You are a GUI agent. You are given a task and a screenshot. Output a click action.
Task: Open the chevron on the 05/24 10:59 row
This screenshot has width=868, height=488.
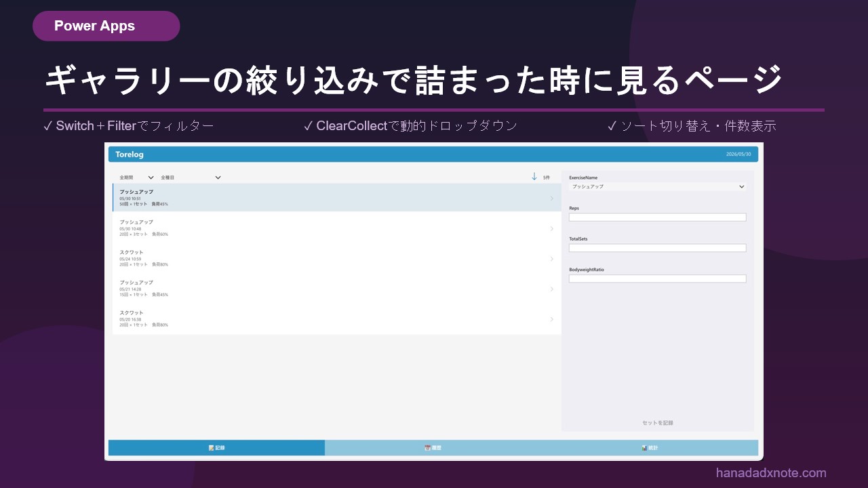pyautogui.click(x=552, y=259)
